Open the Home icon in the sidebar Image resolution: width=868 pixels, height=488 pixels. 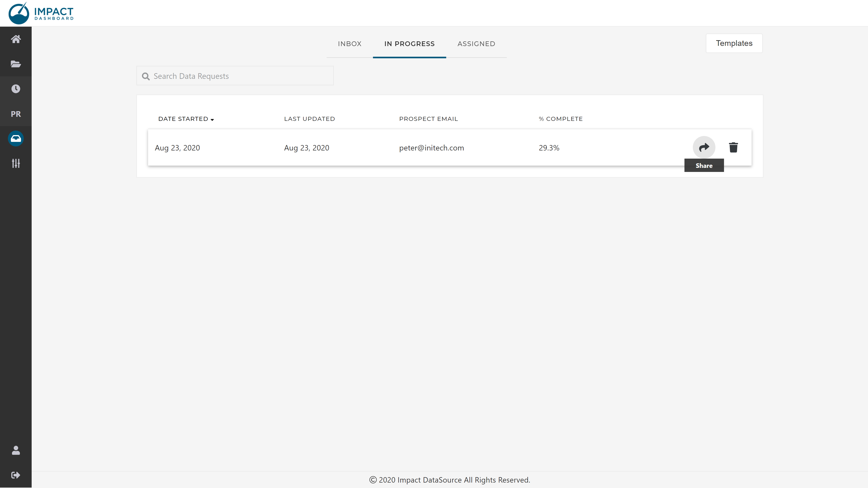16,39
